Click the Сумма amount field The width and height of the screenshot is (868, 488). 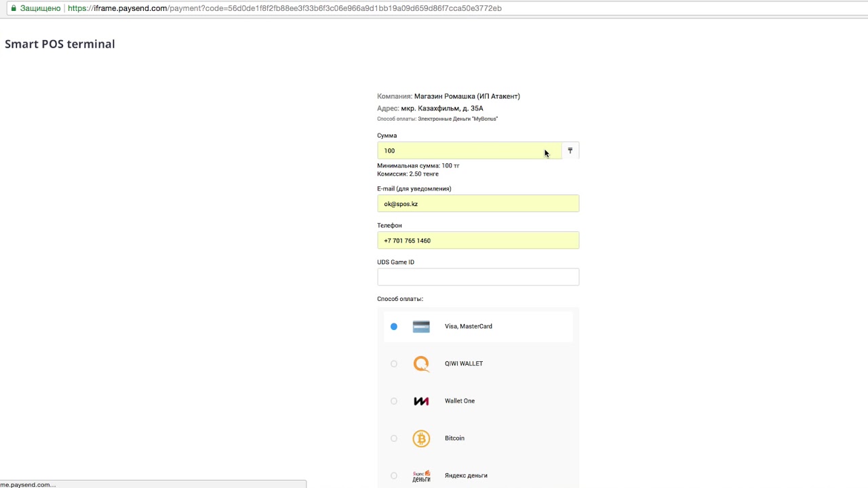[x=469, y=150]
